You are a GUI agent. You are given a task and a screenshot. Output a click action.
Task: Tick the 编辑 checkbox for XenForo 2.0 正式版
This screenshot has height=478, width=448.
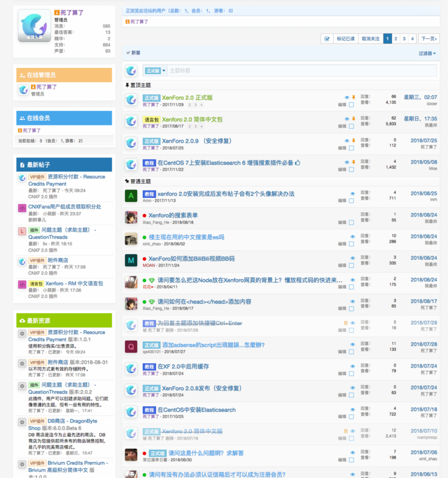[x=351, y=105]
